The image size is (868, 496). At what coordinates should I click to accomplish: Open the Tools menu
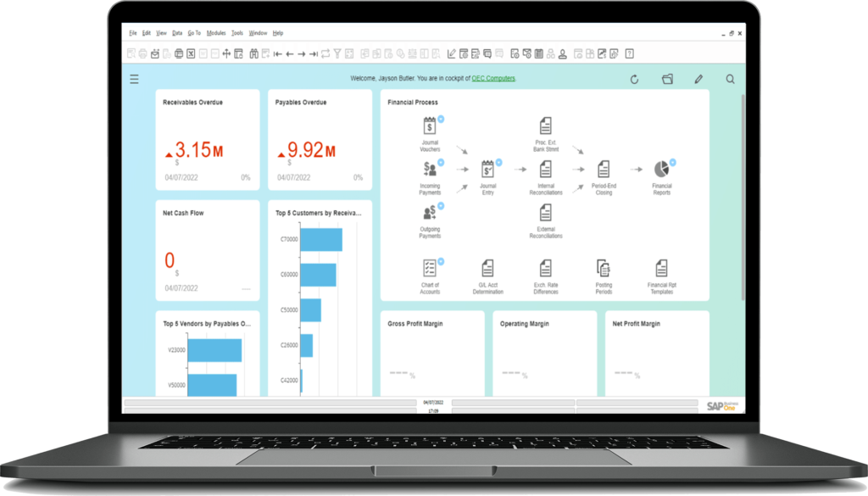pyautogui.click(x=237, y=33)
